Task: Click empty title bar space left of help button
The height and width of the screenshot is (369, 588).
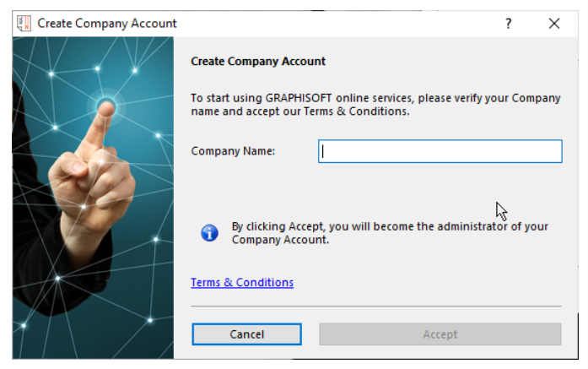Action: coord(337,24)
